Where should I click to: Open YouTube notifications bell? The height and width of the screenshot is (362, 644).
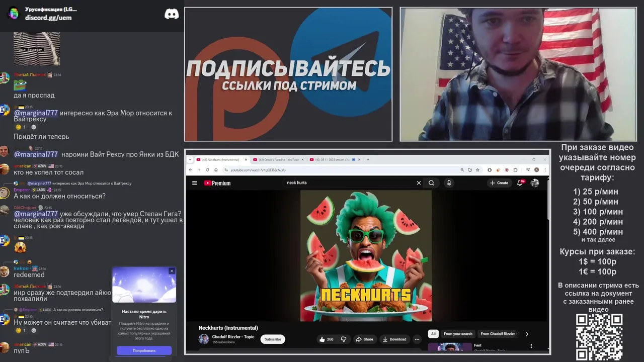point(520,183)
